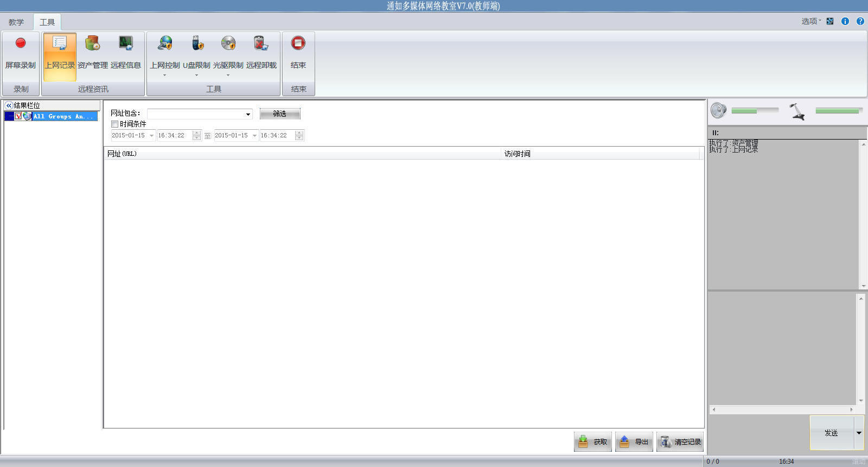Open 远程信息 remote information tool

[126, 44]
